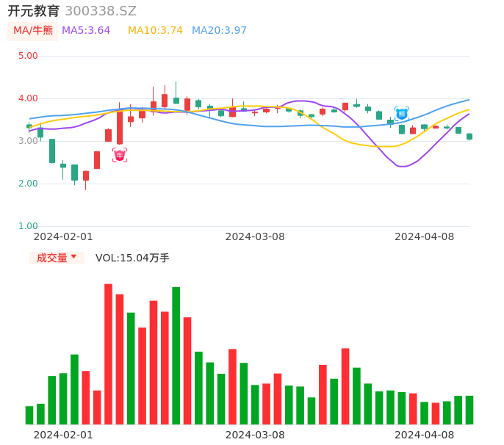Click the leftmost green volume bar

click(29, 415)
